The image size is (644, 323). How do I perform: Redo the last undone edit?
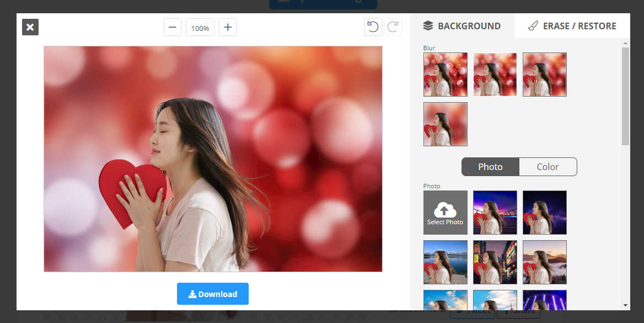[x=393, y=27]
